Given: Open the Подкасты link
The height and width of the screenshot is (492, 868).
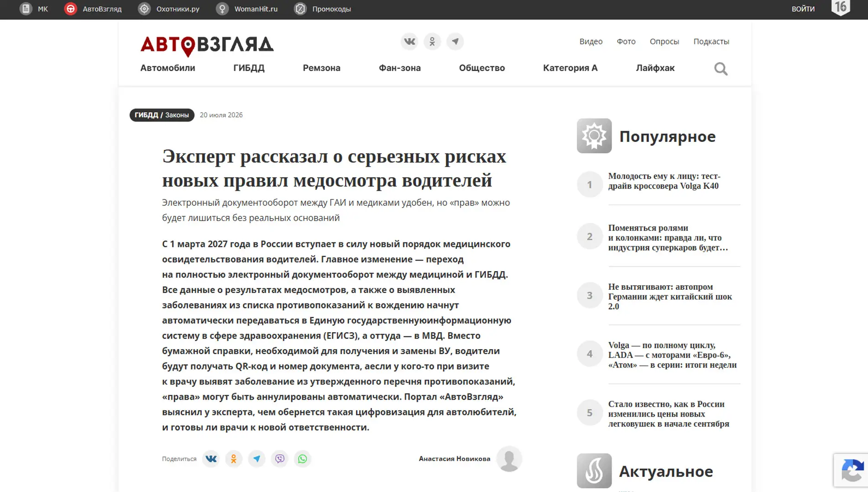Looking at the screenshot, I should pos(711,42).
